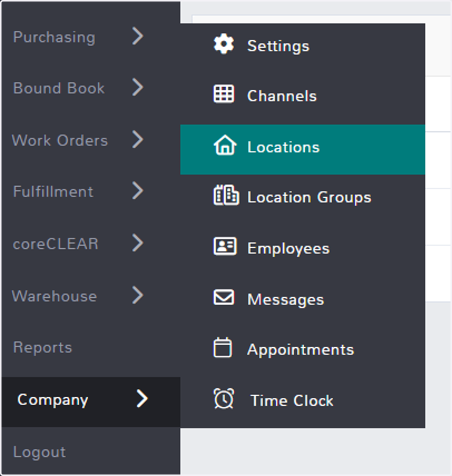Click the Settings gear icon

pos(224,44)
